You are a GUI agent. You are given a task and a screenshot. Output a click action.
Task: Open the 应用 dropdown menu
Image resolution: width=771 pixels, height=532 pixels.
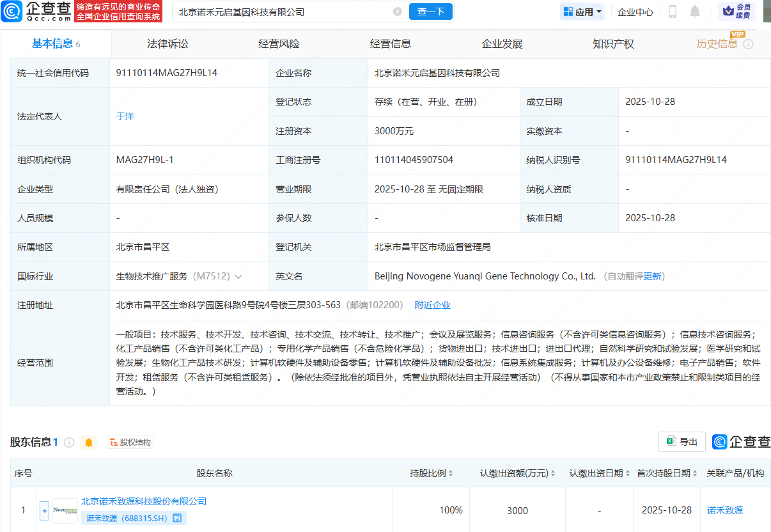coord(582,12)
